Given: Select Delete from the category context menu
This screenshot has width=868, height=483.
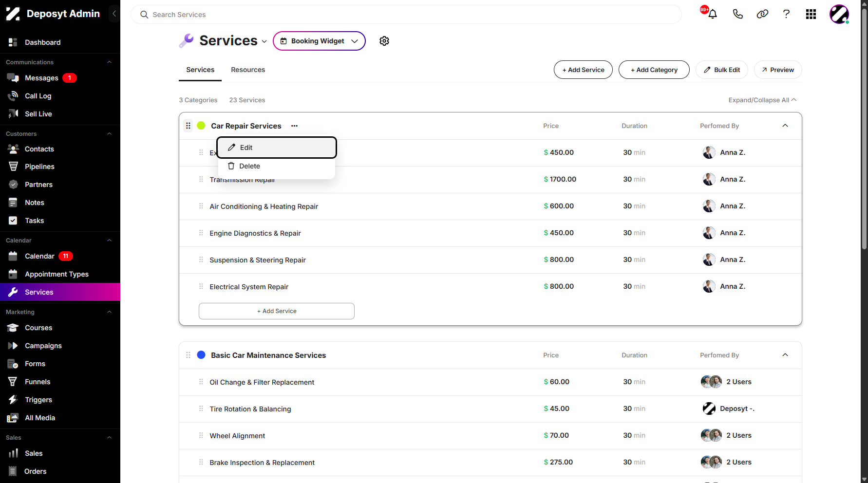Looking at the screenshot, I should (x=277, y=166).
